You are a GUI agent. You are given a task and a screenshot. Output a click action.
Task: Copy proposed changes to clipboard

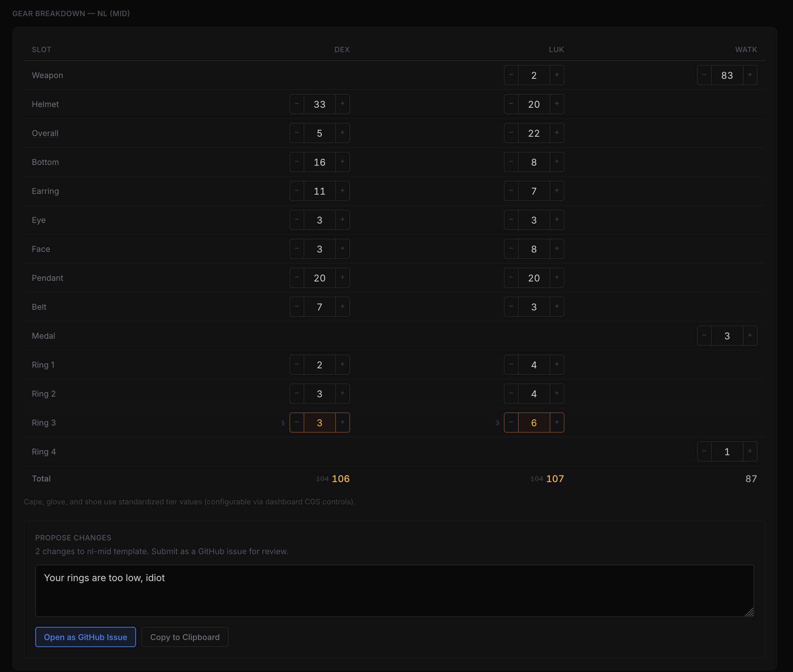click(185, 637)
